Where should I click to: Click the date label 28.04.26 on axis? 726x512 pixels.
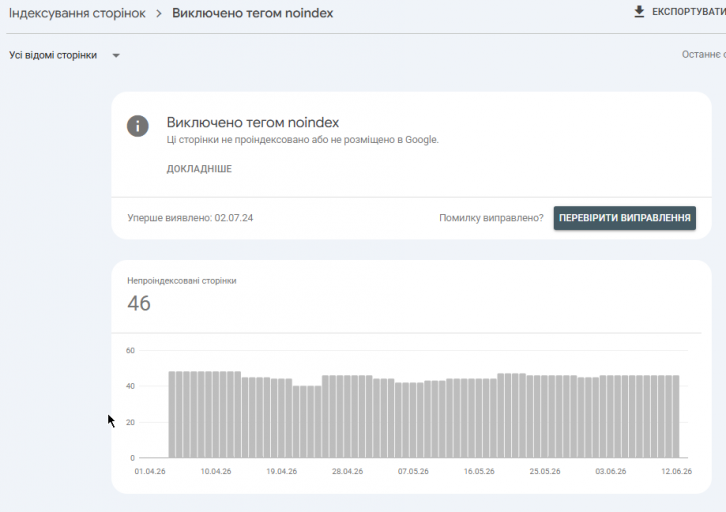347,471
